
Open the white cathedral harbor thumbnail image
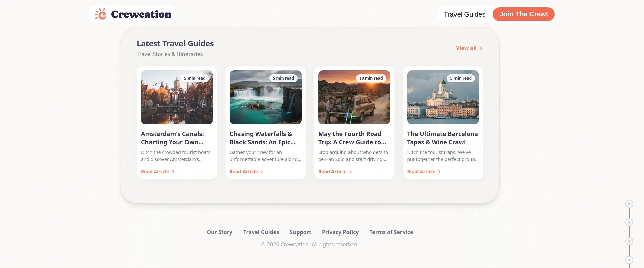[443, 97]
